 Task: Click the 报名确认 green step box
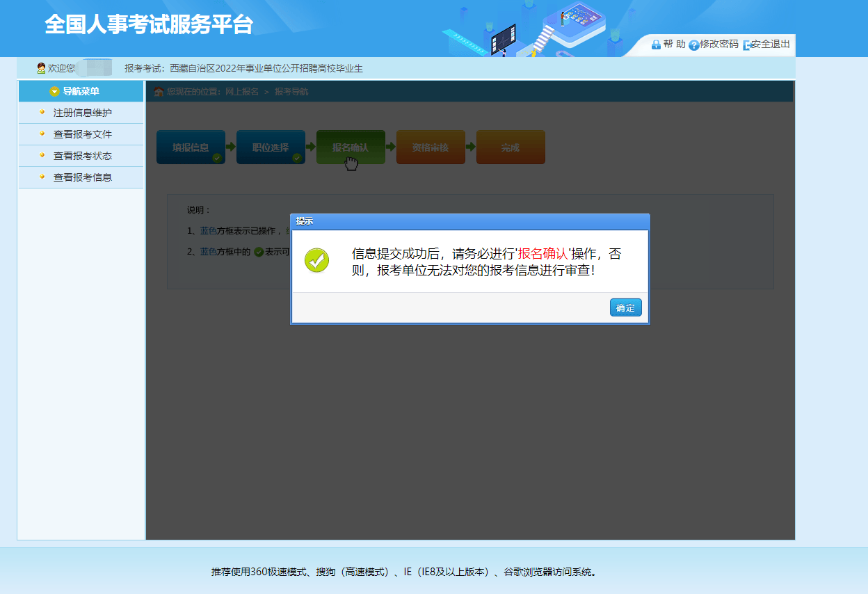(x=351, y=147)
